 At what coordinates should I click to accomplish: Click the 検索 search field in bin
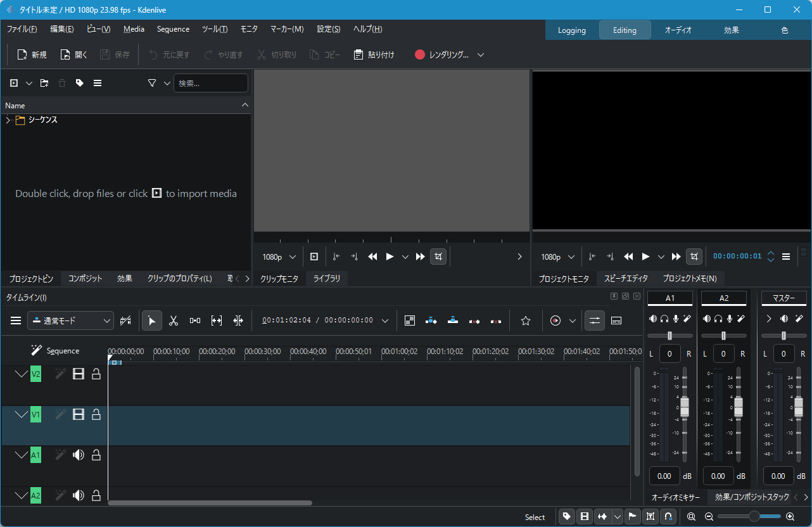[x=211, y=83]
